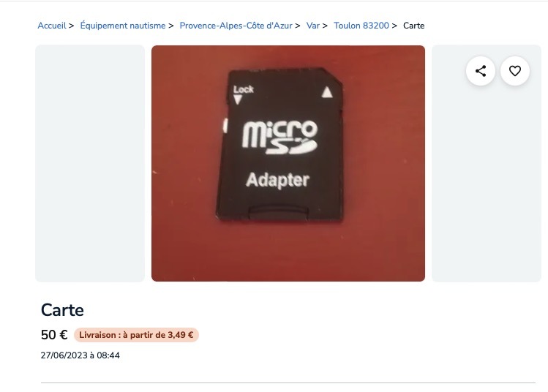Open the Accueil breadcrumb link
This screenshot has width=548, height=392.
coord(52,26)
